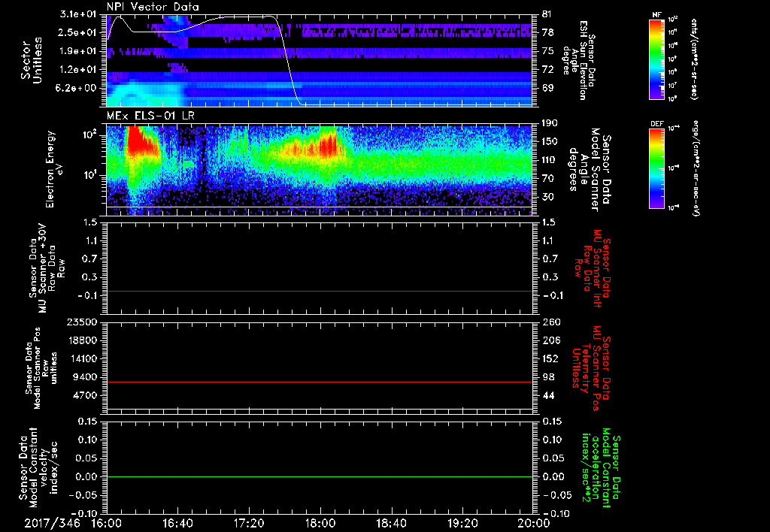Click the 'NF' label above the color bar
This screenshot has height=532, width=770.
[x=656, y=15]
